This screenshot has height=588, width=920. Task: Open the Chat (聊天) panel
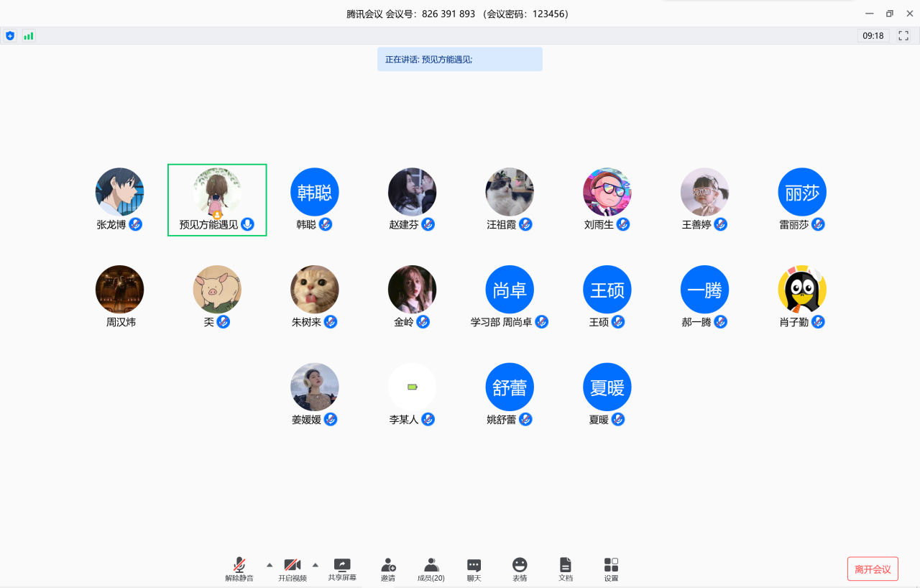click(x=474, y=569)
